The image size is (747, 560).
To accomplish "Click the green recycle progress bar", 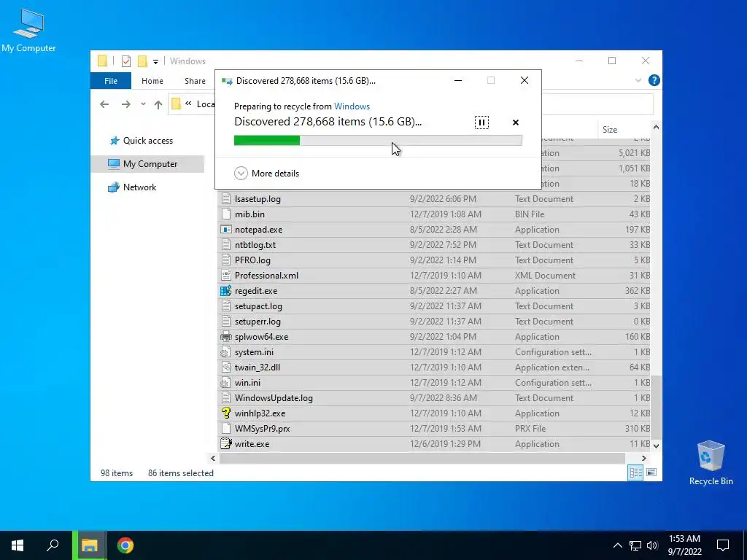I will [x=378, y=140].
